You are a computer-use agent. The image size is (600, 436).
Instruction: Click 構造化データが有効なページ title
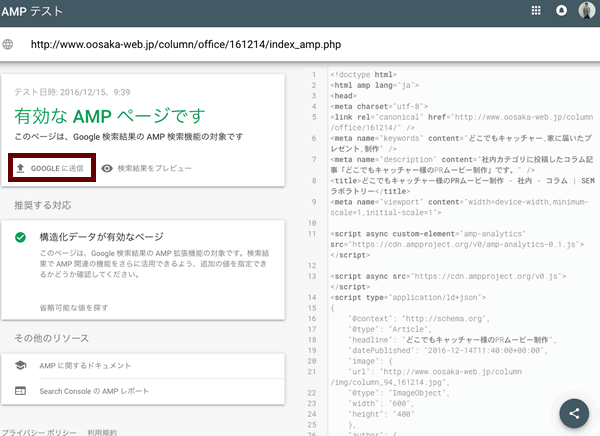point(101,237)
